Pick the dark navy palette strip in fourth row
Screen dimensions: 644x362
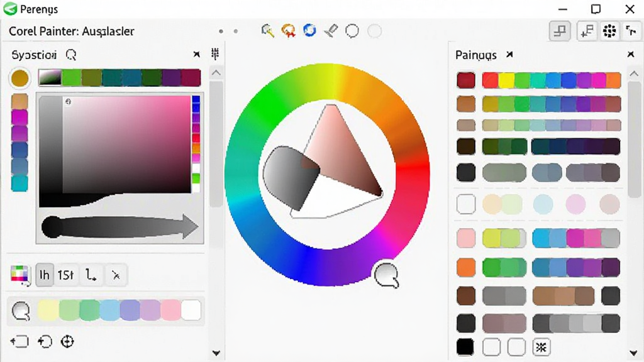tap(575, 146)
